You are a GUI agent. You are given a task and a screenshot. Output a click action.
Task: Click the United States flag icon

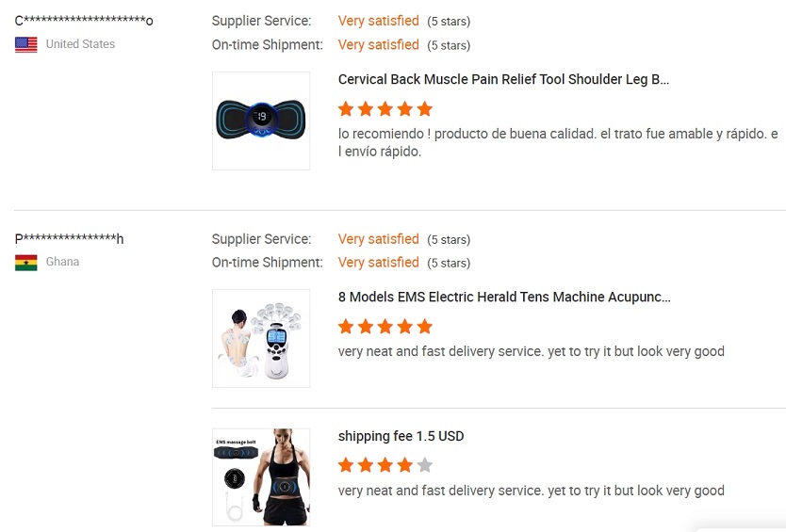[x=26, y=44]
